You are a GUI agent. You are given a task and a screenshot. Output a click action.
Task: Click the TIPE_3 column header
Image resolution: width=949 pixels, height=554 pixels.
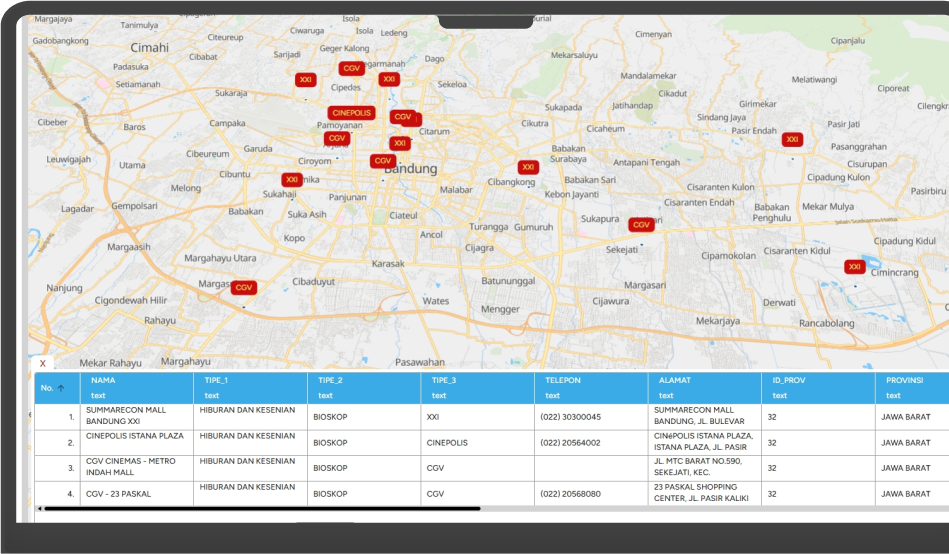[x=444, y=381]
